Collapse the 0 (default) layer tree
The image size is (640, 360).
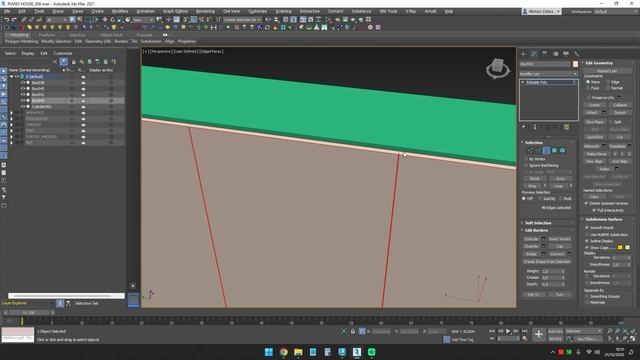click(x=11, y=76)
